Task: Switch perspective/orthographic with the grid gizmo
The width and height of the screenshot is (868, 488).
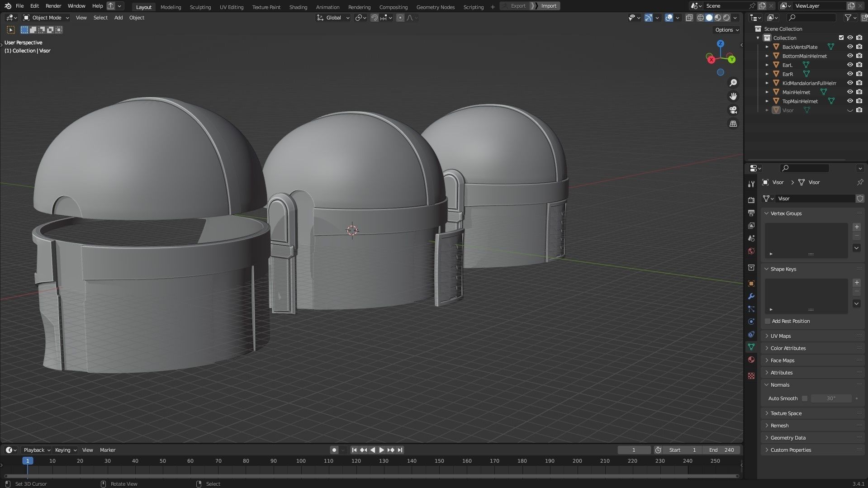Action: (x=733, y=123)
